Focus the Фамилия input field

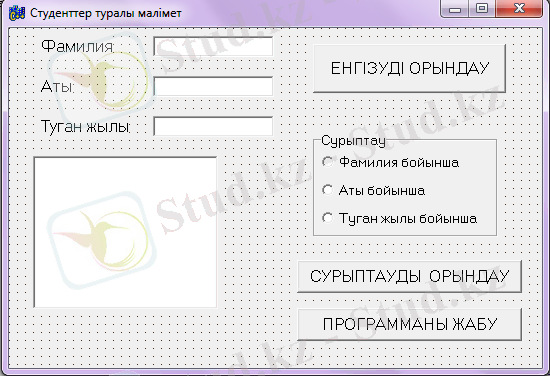213,46
